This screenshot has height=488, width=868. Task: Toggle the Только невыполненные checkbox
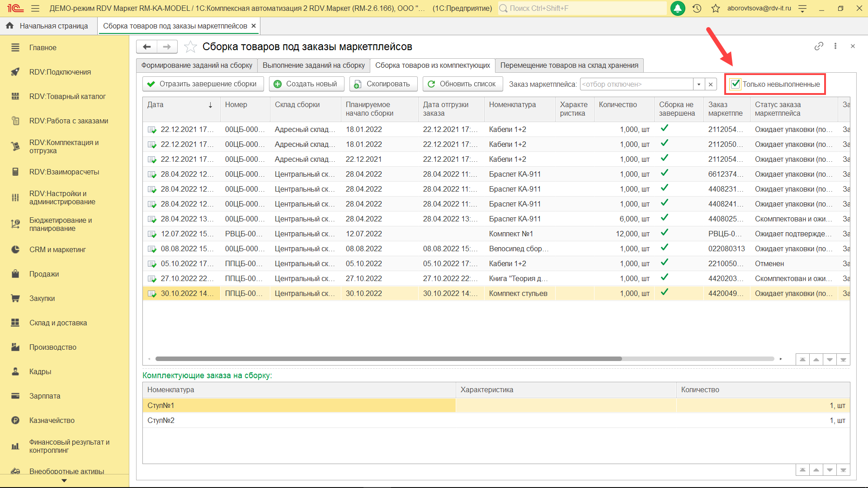pos(736,84)
